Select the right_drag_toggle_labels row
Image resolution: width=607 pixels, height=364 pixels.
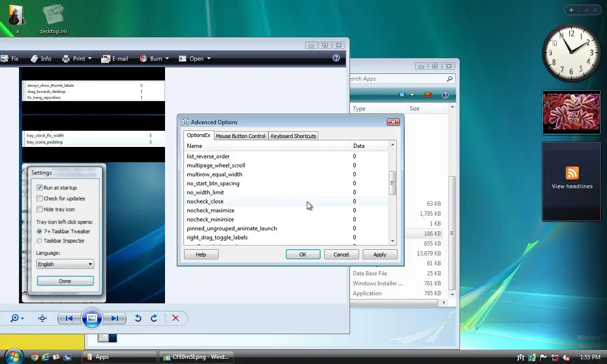tap(286, 237)
